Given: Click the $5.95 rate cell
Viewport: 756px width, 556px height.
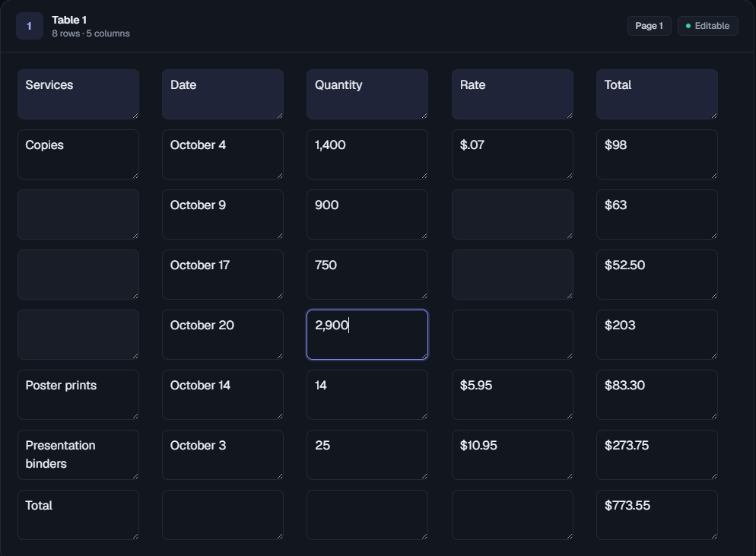Looking at the screenshot, I should tap(513, 395).
